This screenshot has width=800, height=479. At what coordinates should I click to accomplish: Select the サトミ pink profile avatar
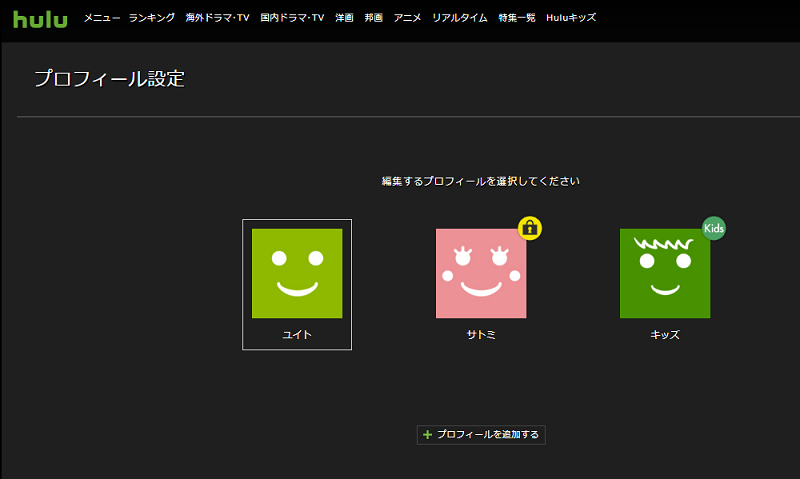point(481,273)
